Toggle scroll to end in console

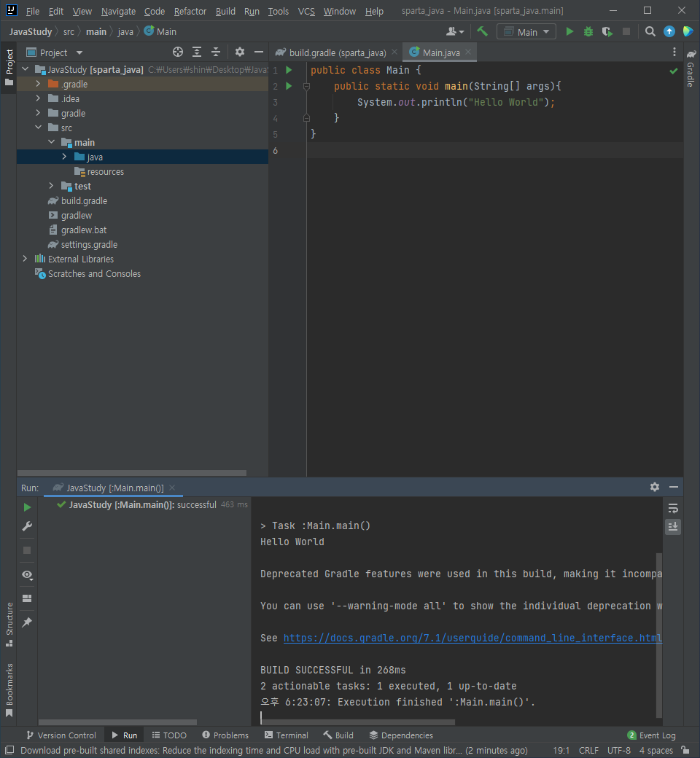pos(673,527)
